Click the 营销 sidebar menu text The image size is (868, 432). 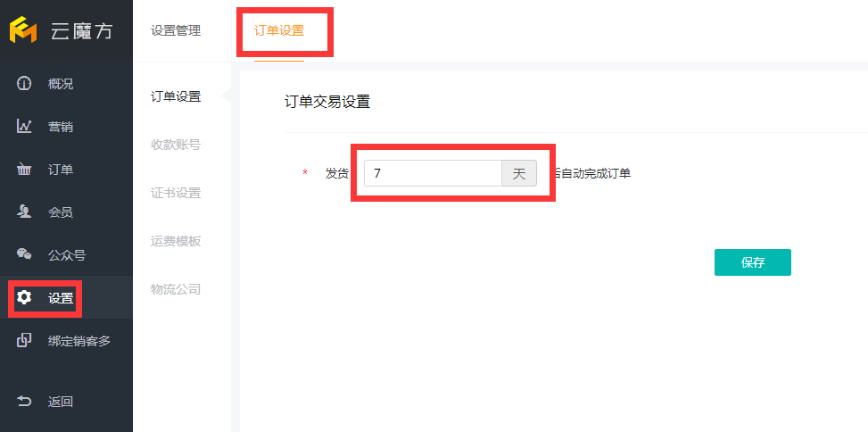(x=61, y=127)
